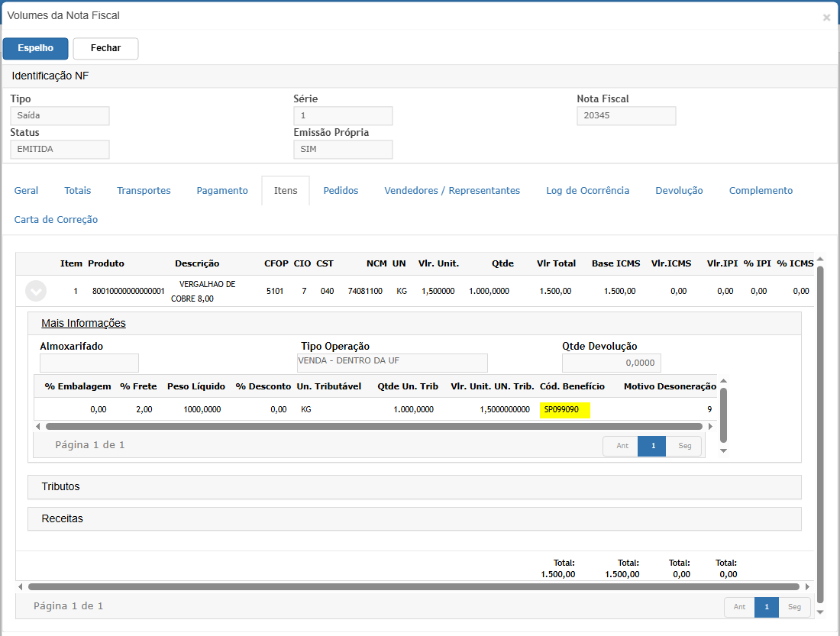Click description VERGALHAO DE COBRE 8,00
Viewport: 840px width, 636px height.
point(203,292)
